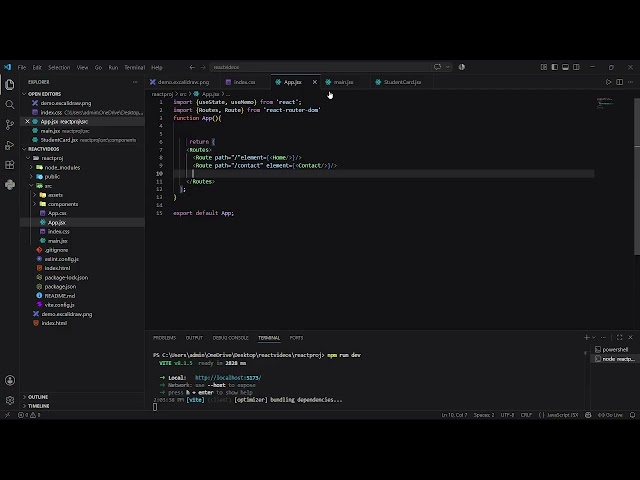Click Customize Layout icon in title bar
This screenshot has width=640, height=480.
pyautogui.click(x=544, y=67)
